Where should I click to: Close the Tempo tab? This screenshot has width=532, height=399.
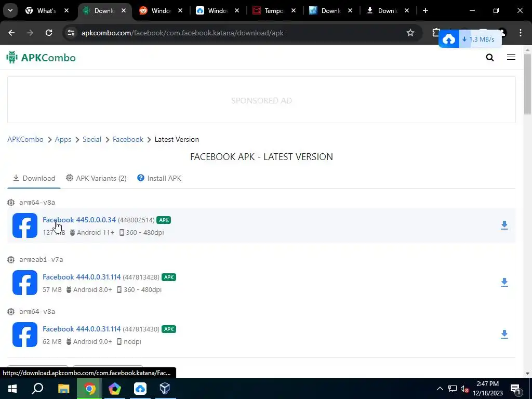click(x=294, y=10)
